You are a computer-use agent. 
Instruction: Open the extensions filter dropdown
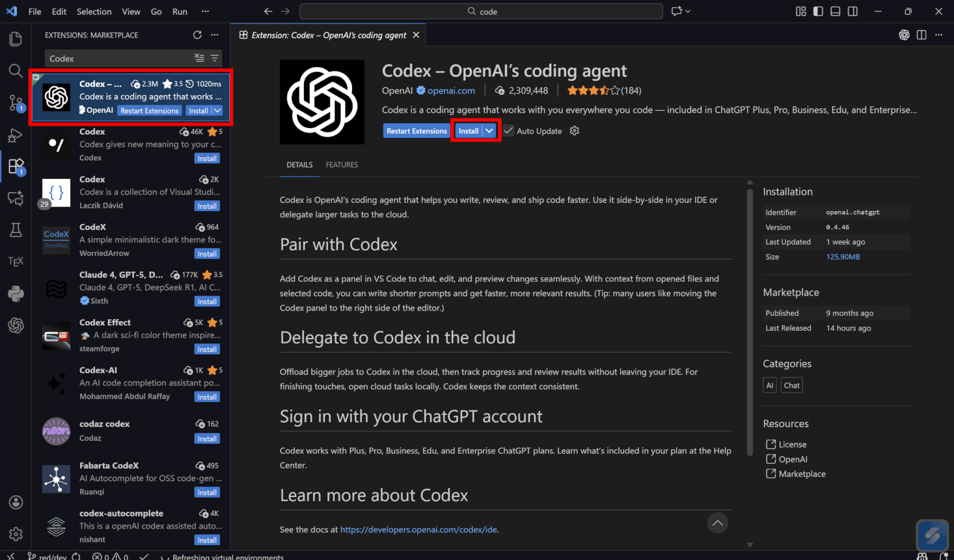[215, 58]
